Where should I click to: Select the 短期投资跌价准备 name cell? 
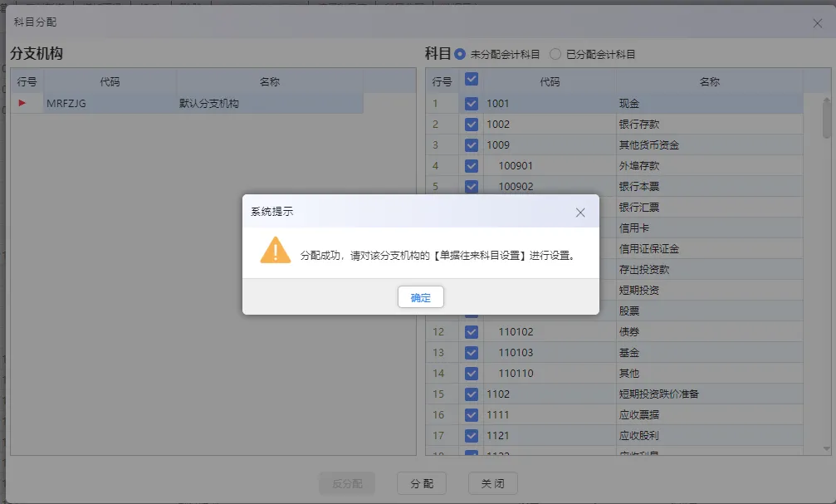pos(710,394)
